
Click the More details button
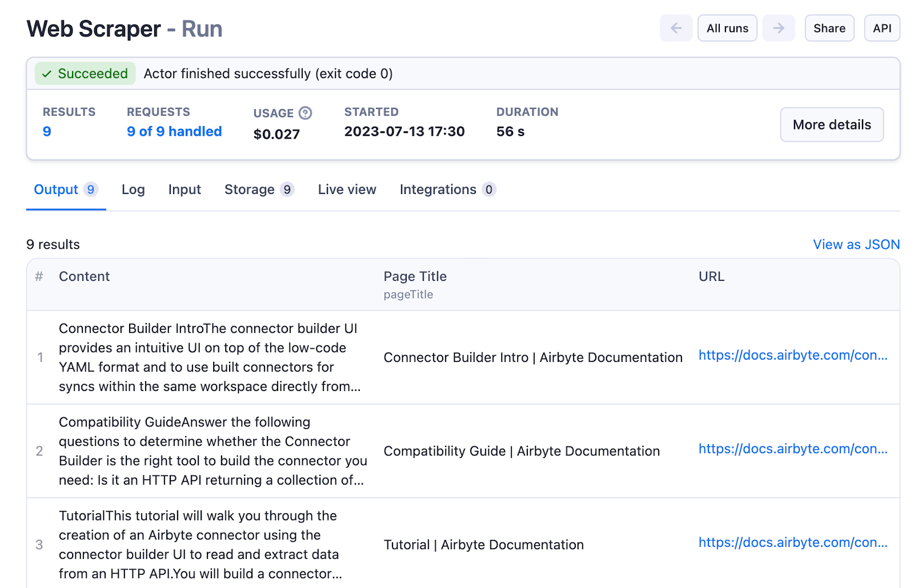click(831, 124)
